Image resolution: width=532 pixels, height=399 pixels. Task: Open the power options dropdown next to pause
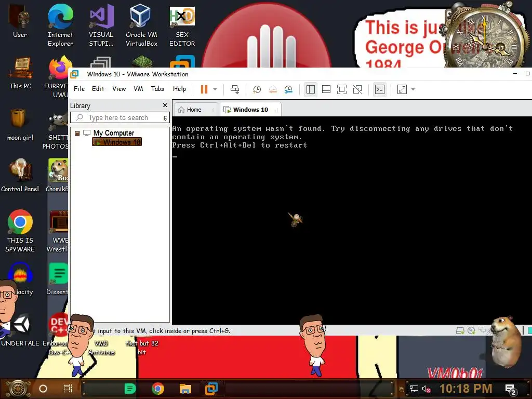(215, 89)
